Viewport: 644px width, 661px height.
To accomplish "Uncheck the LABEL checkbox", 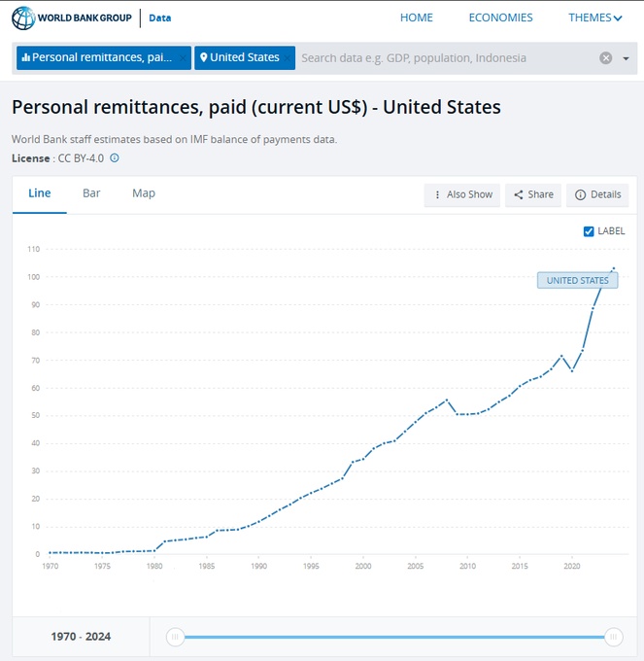I will [x=589, y=231].
